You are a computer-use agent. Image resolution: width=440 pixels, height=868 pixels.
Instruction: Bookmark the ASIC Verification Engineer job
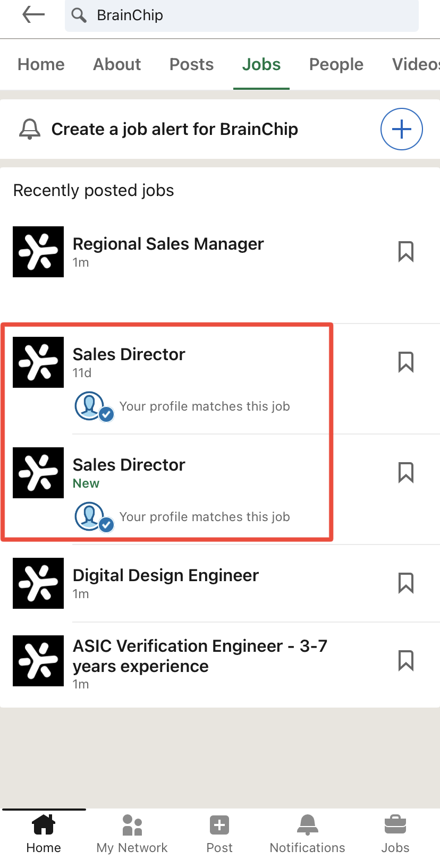[x=406, y=661]
